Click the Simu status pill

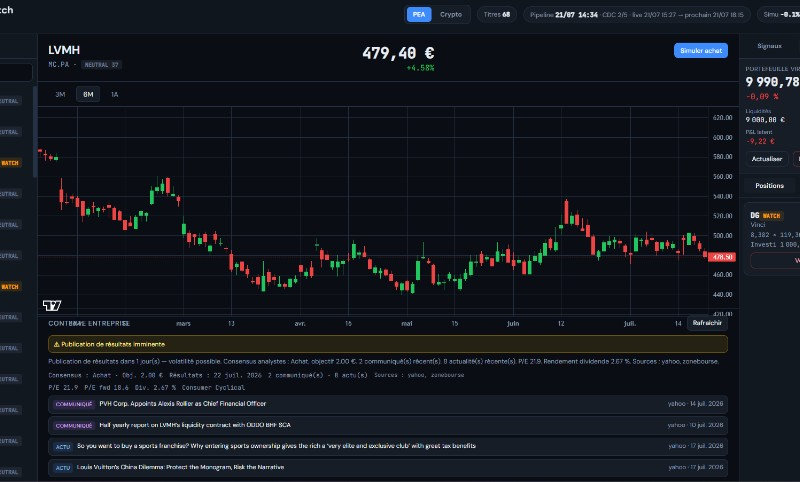(779, 15)
